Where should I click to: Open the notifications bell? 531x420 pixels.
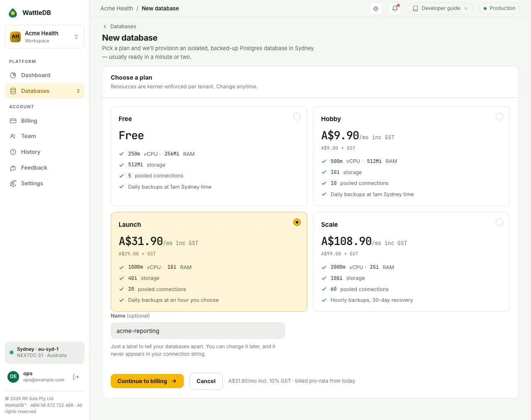pyautogui.click(x=395, y=9)
